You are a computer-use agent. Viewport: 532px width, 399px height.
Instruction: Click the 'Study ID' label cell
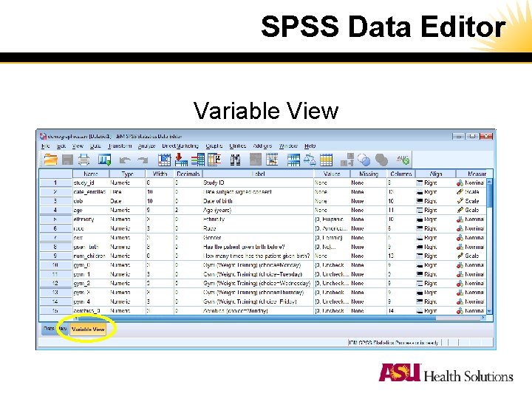(258, 183)
